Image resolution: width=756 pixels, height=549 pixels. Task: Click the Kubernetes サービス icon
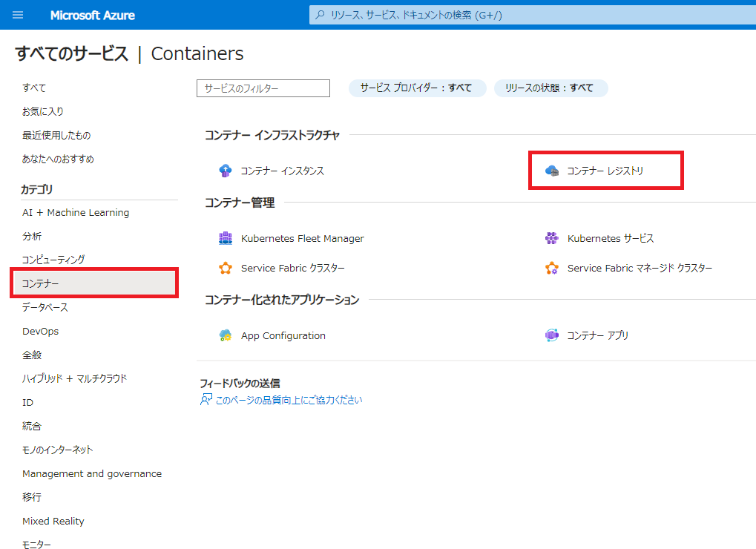(x=551, y=238)
